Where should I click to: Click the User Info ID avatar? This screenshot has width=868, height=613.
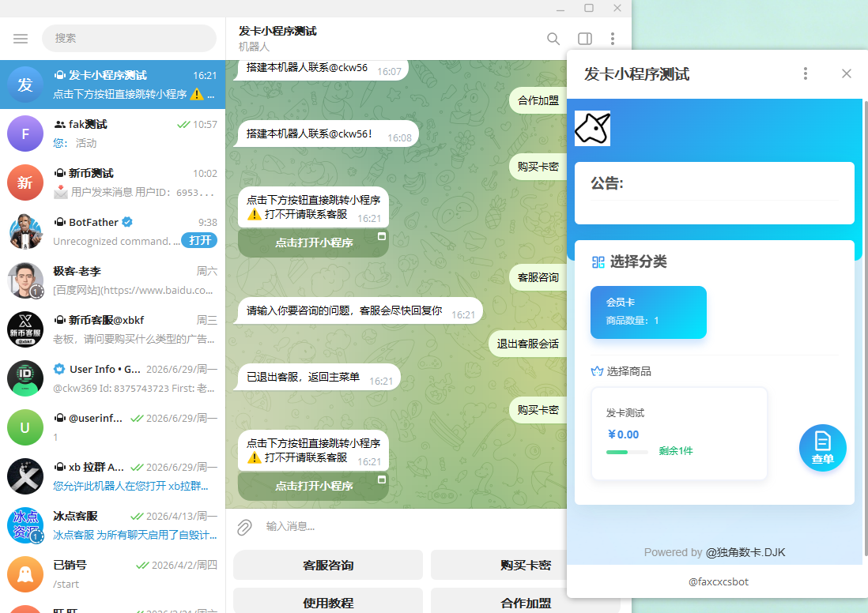click(25, 378)
